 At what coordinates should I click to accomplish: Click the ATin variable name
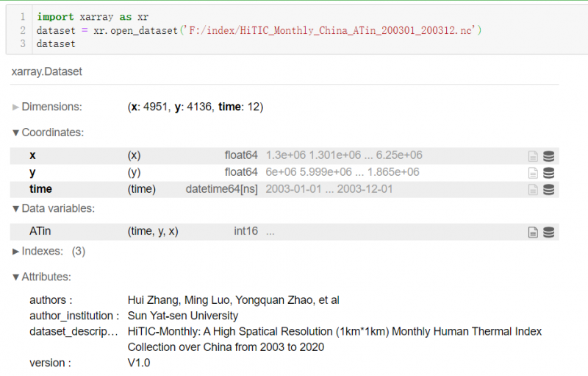click(40, 231)
